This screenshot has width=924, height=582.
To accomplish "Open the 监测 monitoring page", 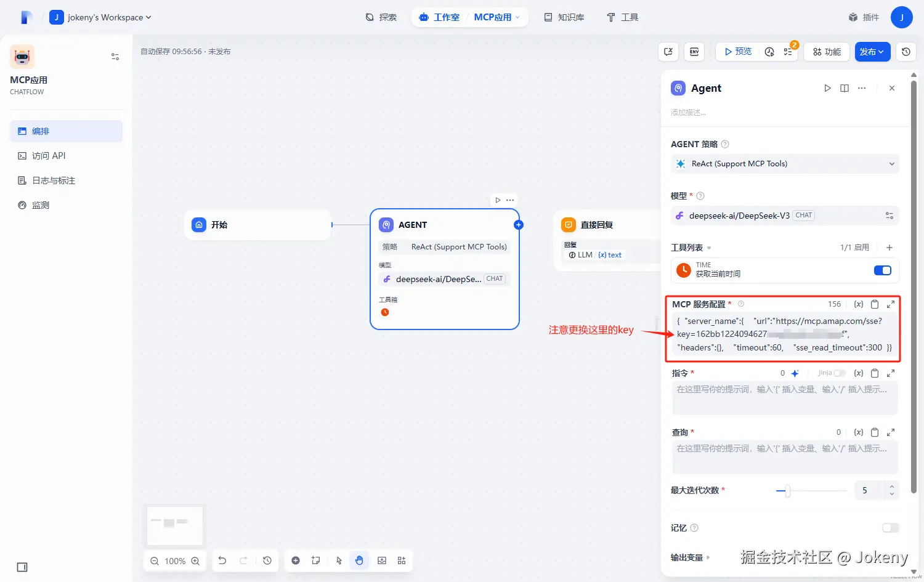I will (66, 205).
